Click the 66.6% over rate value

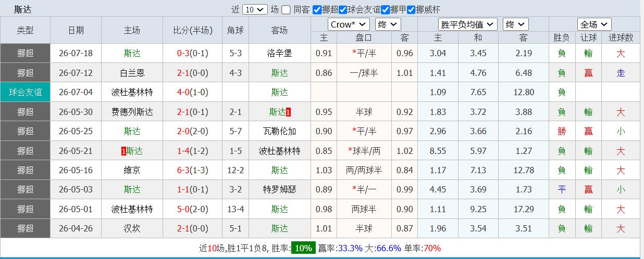pyautogui.click(x=389, y=248)
